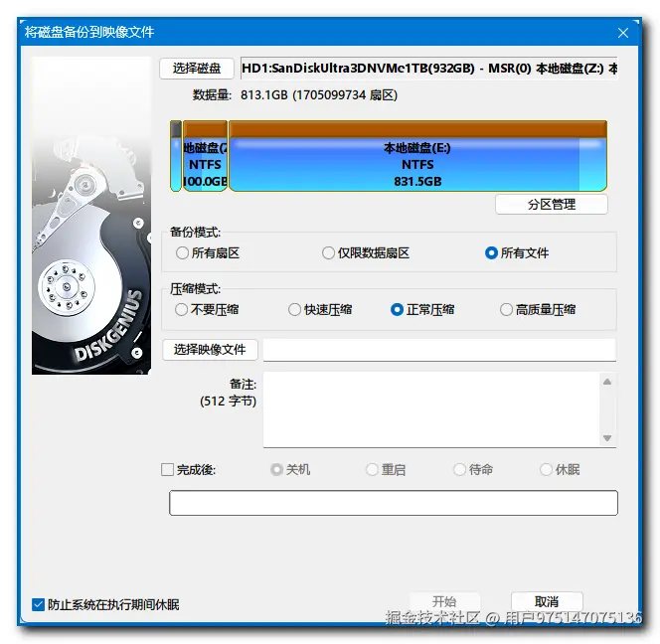
Task: Enable the 完成後 checkbox
Action: pos(168,470)
